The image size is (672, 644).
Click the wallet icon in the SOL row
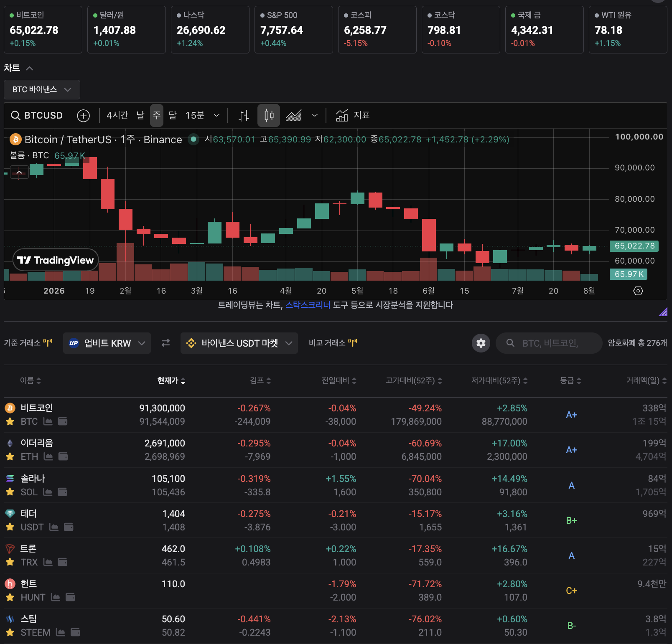[62, 492]
